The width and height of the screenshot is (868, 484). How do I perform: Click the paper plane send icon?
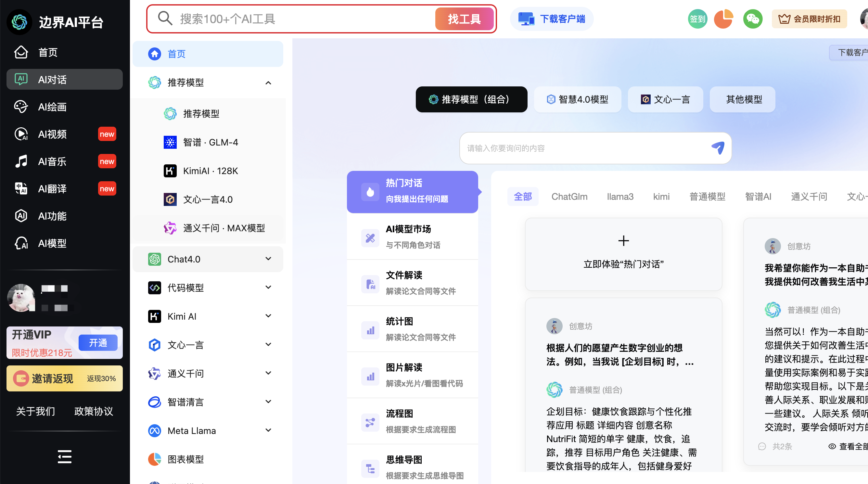click(718, 147)
